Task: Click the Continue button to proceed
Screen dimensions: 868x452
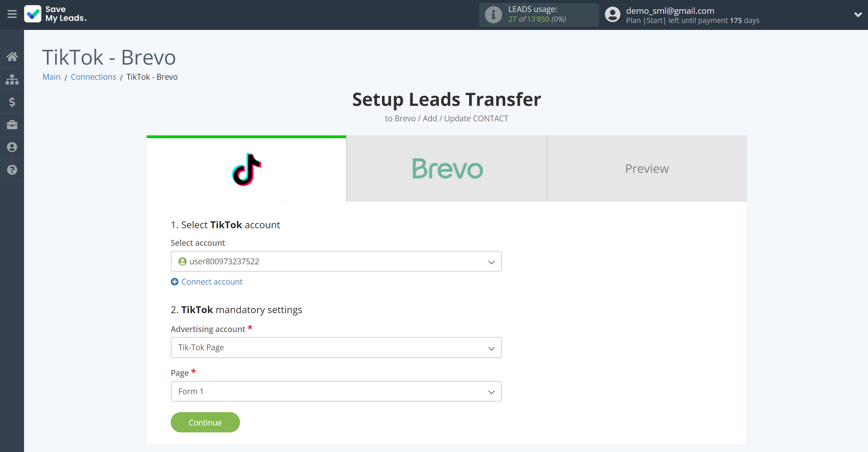Action: click(x=205, y=422)
